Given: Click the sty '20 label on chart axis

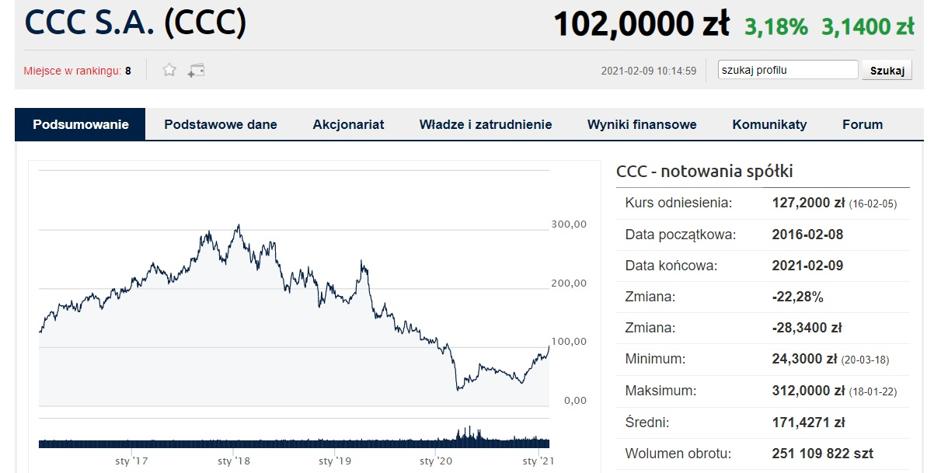Looking at the screenshot, I should [x=436, y=461].
